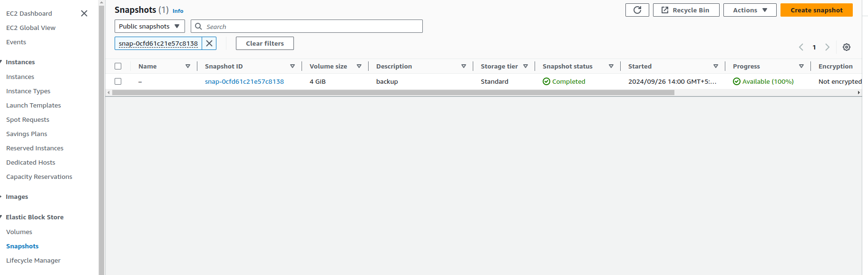Image resolution: width=868 pixels, height=275 pixels.
Task: Click the horizontal table scrollbar
Action: [x=393, y=93]
